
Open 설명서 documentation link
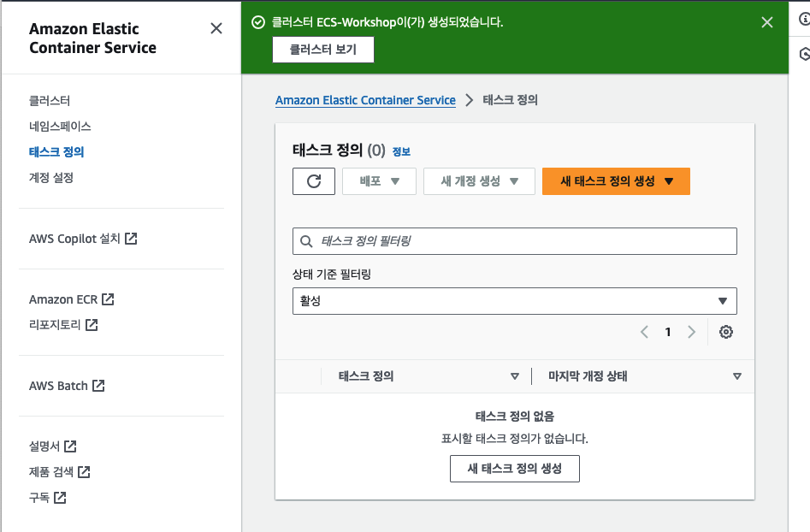[x=44, y=446]
